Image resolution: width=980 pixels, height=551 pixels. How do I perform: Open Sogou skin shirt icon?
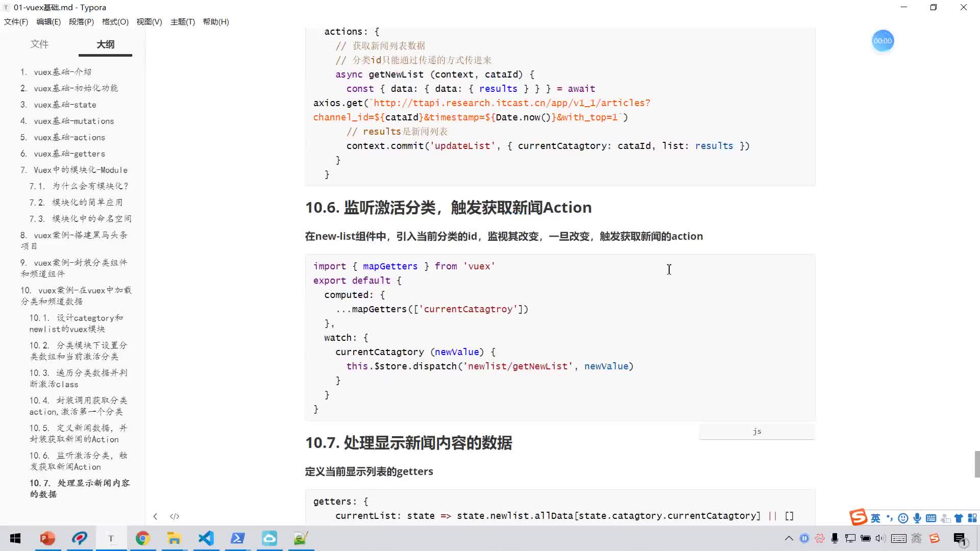958,518
